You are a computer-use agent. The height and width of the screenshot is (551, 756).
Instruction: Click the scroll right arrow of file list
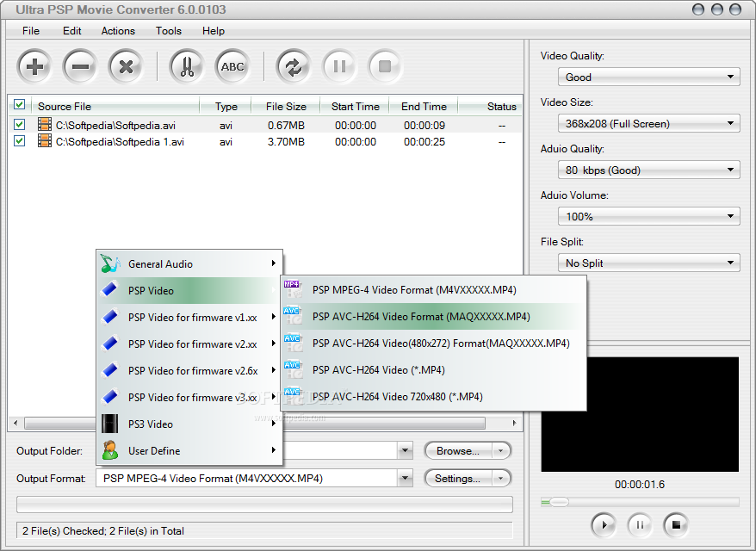click(x=514, y=423)
